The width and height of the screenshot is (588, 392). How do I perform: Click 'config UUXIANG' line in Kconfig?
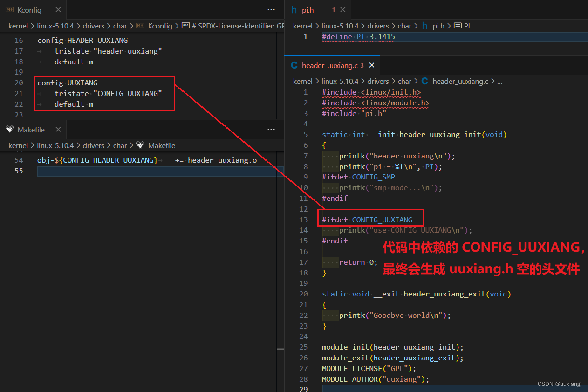68,83
